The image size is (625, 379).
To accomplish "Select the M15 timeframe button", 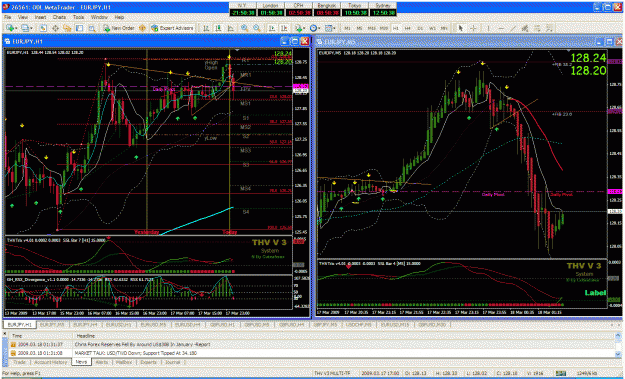I will (371, 28).
